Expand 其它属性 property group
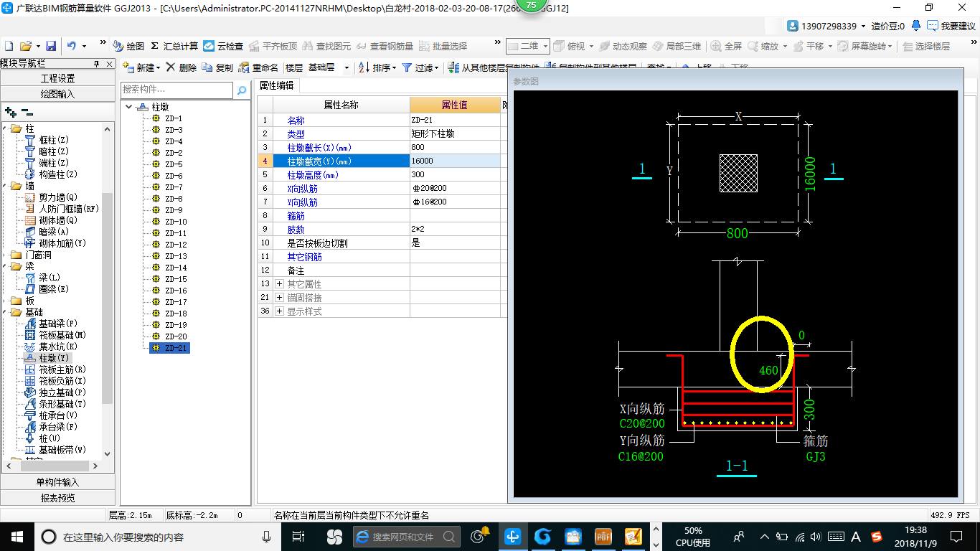This screenshot has height=551, width=980. [x=279, y=284]
